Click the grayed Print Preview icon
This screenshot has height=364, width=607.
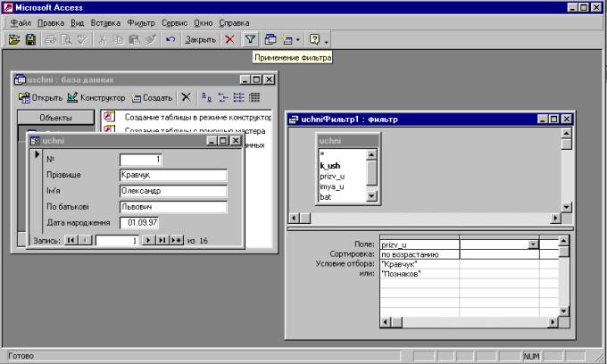[67, 39]
